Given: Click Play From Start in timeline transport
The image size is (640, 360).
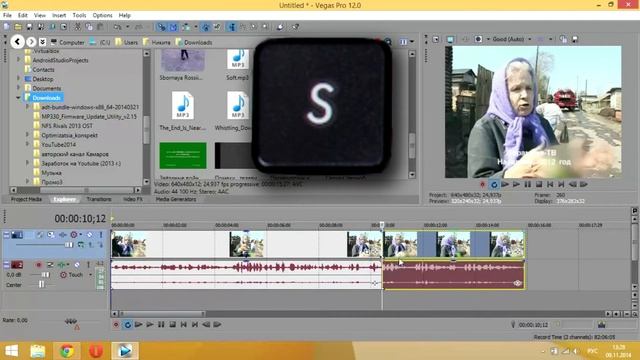Looking at the screenshot, I should [138, 324].
